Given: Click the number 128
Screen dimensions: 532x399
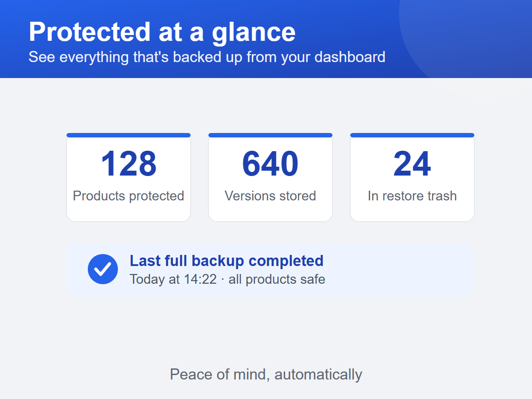Looking at the screenshot, I should point(129,164).
